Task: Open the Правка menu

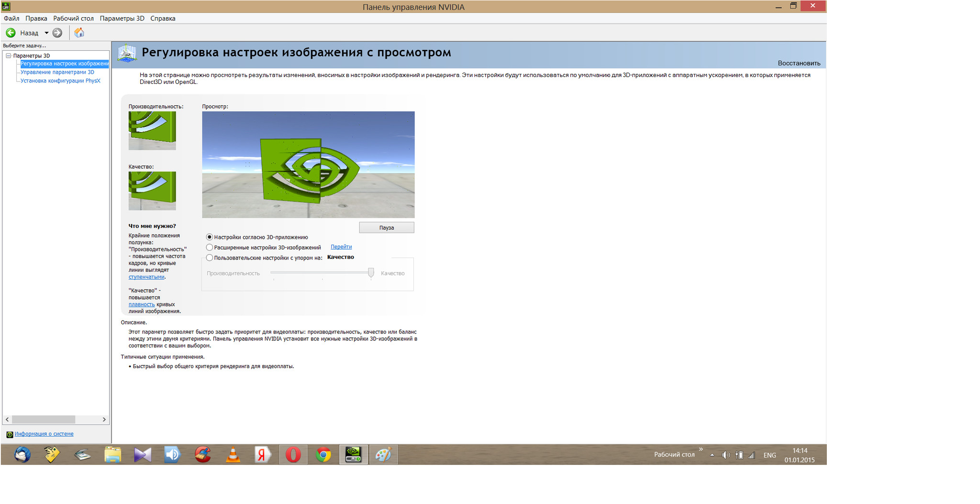Action: tap(36, 18)
